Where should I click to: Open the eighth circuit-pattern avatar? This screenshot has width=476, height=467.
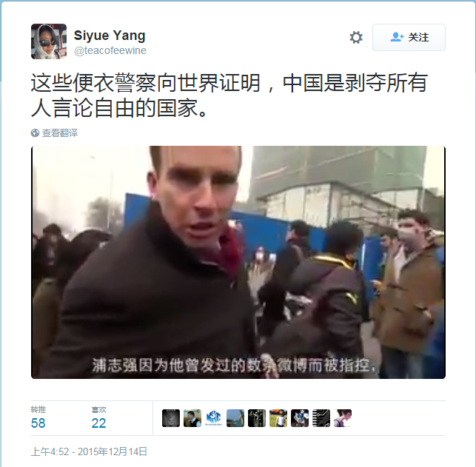(321, 418)
